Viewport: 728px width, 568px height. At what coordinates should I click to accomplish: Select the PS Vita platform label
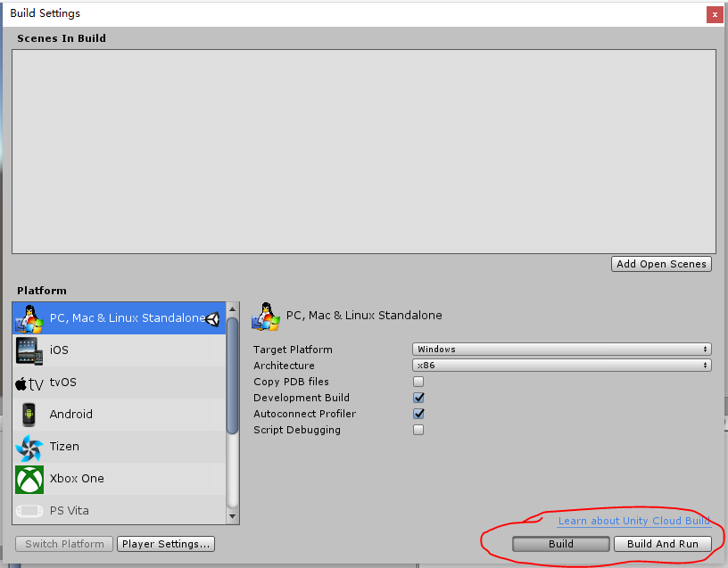70,510
